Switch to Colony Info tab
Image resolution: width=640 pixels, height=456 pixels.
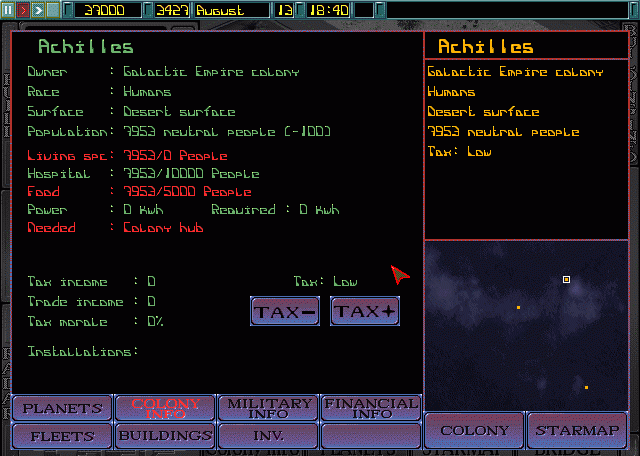point(165,408)
